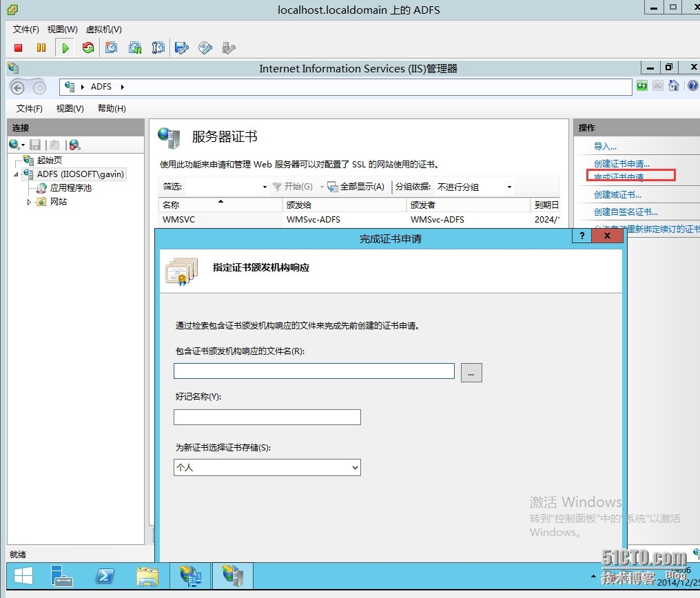Click the create connection globe icon in Connections pane

pos(14,145)
